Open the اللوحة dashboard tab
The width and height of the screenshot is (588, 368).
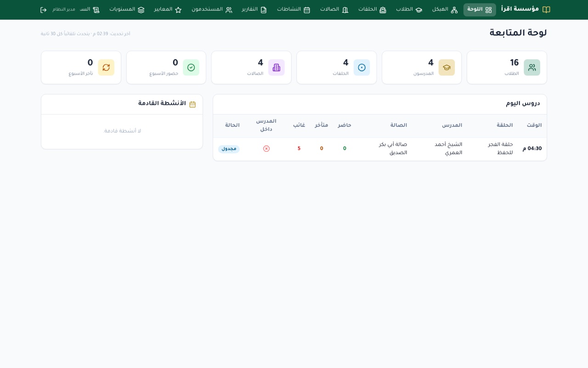[480, 10]
